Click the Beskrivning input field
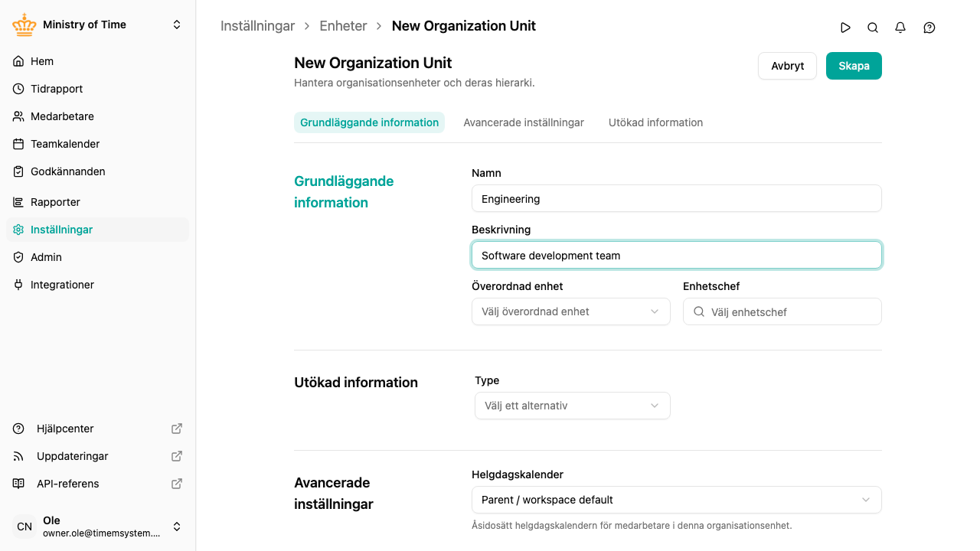Image resolution: width=980 pixels, height=551 pixels. [x=677, y=255]
